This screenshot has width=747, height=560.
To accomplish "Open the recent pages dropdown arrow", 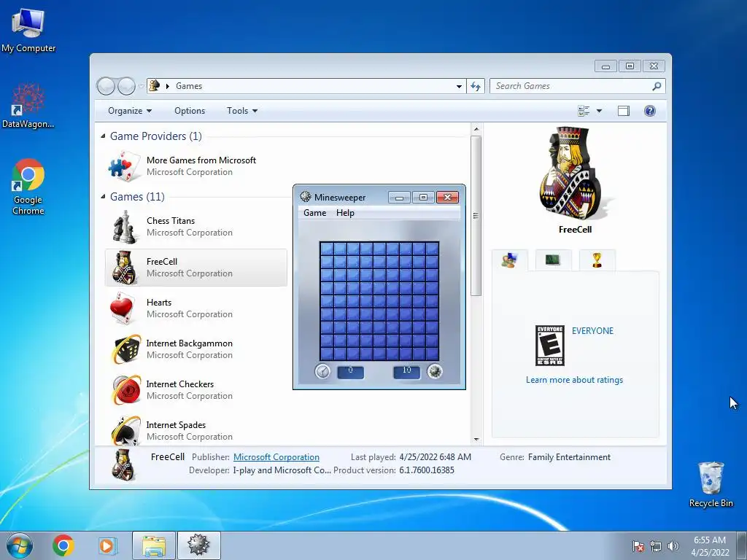I will click(x=141, y=86).
